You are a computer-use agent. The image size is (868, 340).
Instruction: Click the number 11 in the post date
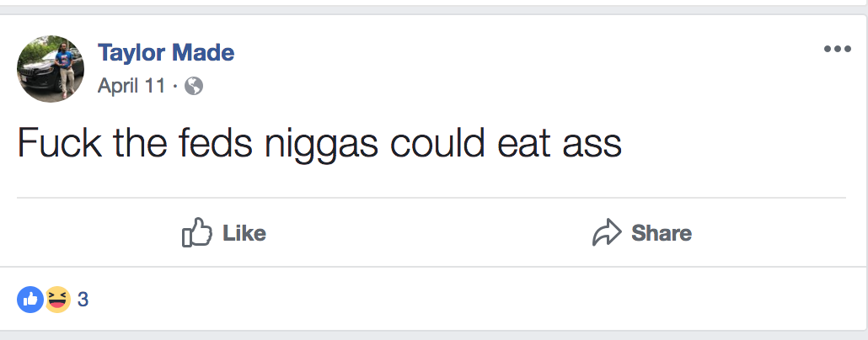156,86
